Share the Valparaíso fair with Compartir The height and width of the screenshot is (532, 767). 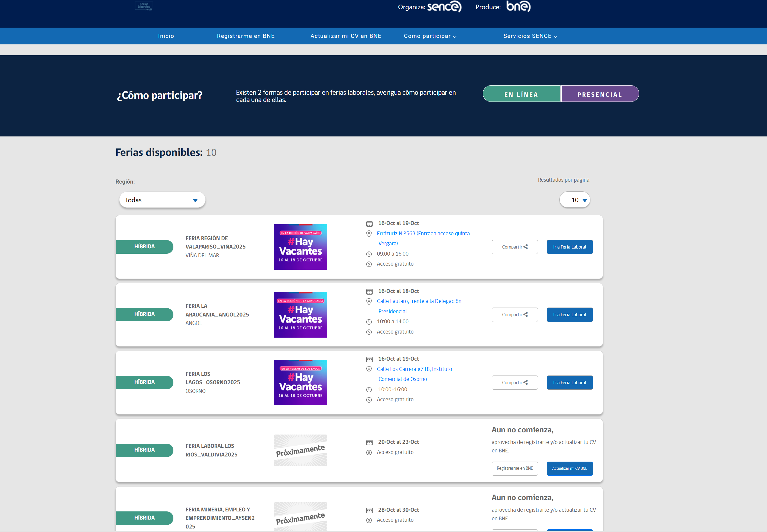[x=514, y=247]
